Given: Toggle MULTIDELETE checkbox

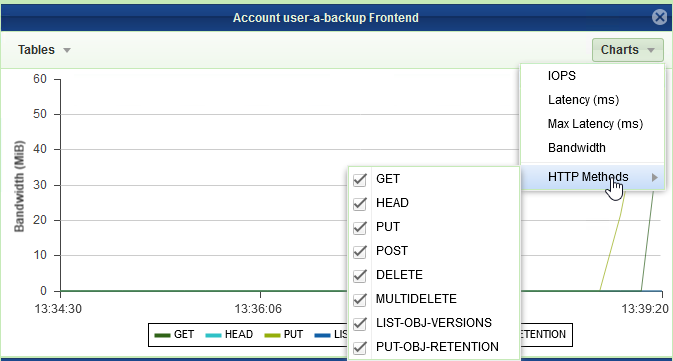Looking at the screenshot, I should (x=360, y=300).
